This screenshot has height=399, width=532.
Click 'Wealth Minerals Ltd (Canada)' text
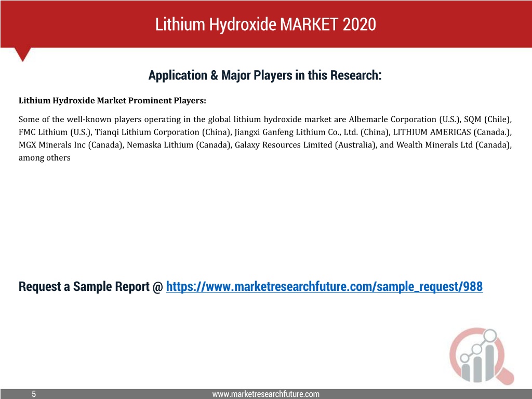tap(453, 145)
